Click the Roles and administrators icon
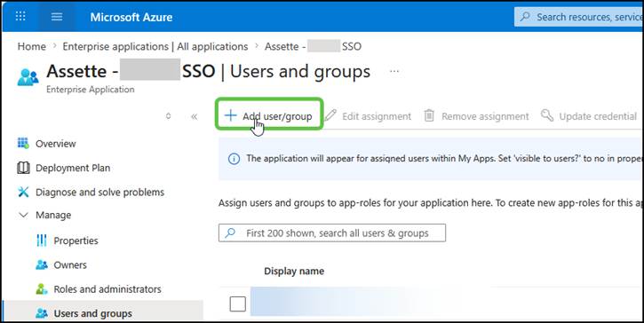This screenshot has height=323, width=644. coord(42,289)
